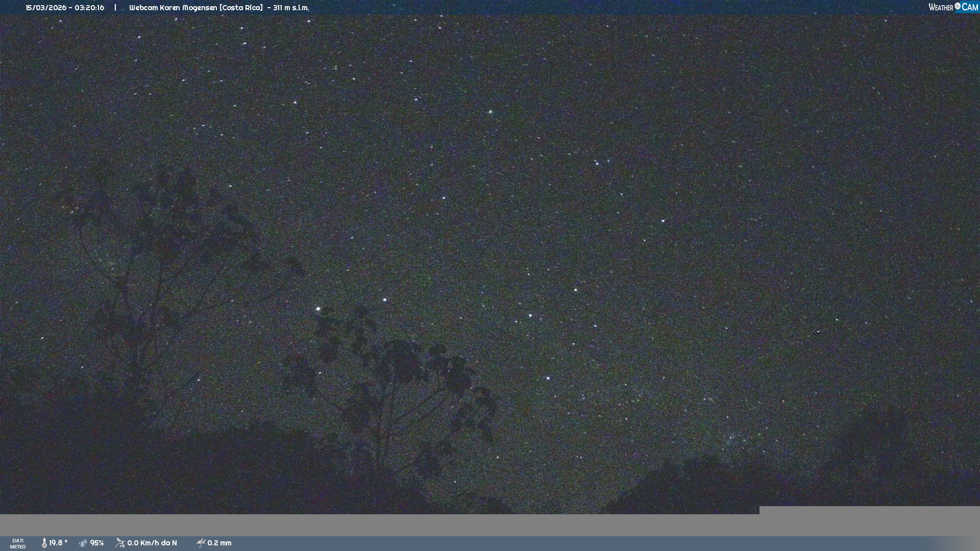Click the 03:20:16 time stamp
The height and width of the screenshot is (551, 980).
89,8
